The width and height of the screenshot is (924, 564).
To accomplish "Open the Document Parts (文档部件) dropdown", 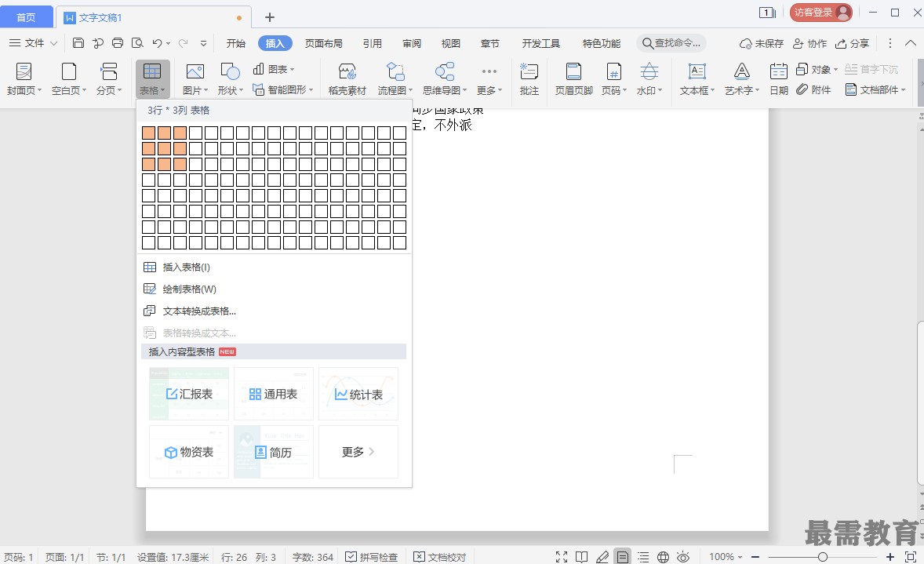I will [875, 89].
